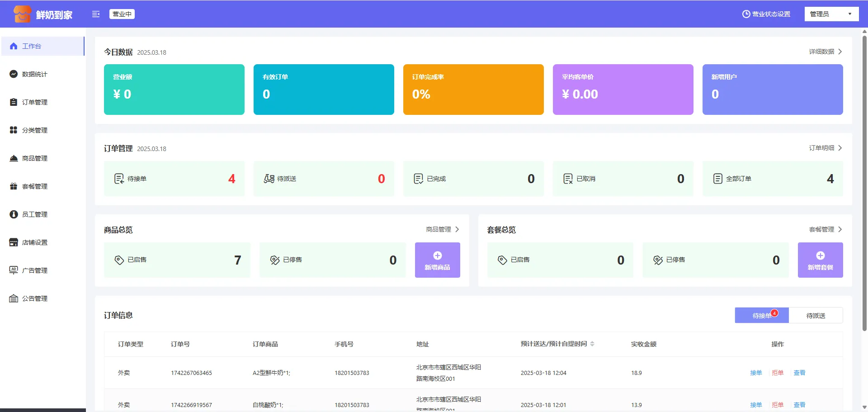Open 员工管理 via its sidebar icon

14,214
